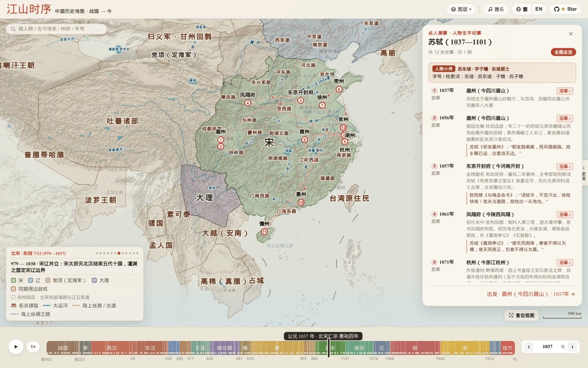The height and width of the screenshot is (368, 588).
Task: Open 沿革 for 1061年 凤翔府 entry
Action: (x=564, y=215)
